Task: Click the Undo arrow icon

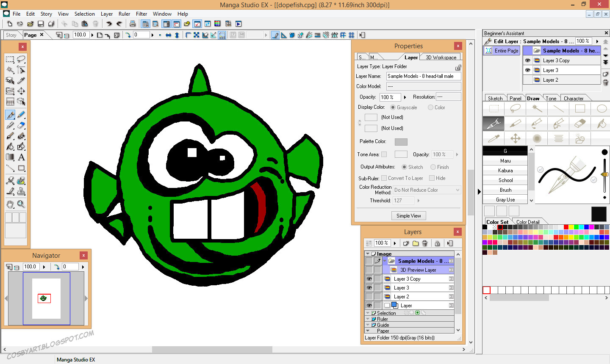Action: click(109, 24)
